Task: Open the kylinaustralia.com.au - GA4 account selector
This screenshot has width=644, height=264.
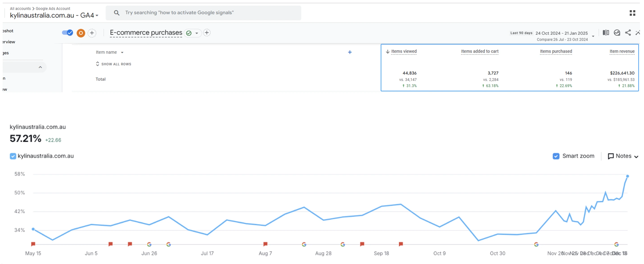Action: pos(54,15)
